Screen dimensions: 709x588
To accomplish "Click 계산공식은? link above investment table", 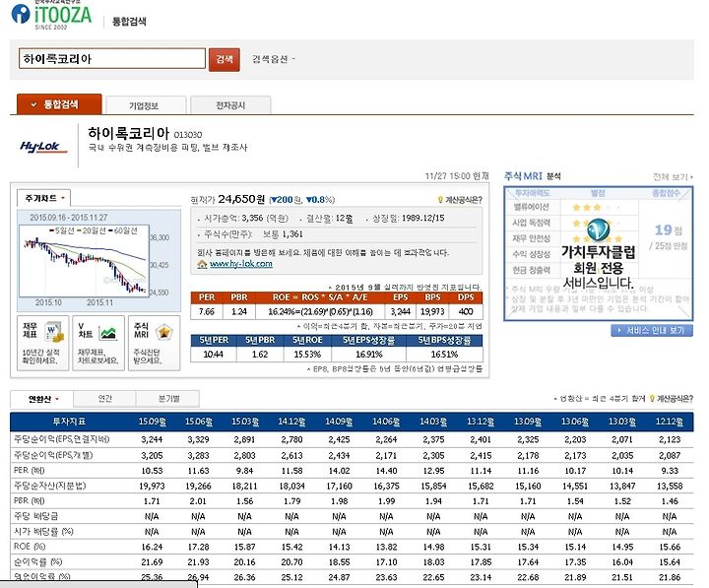I will pyautogui.click(x=675, y=399).
